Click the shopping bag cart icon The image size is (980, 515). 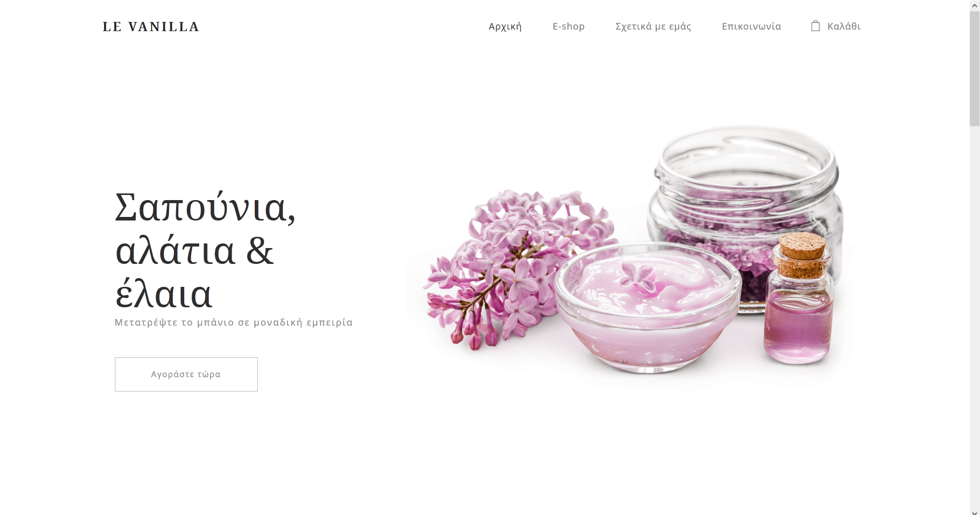pos(816,26)
